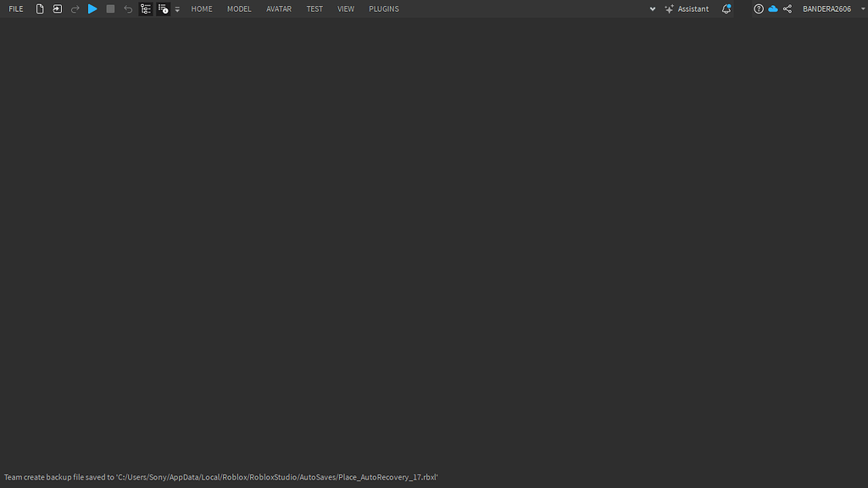
Task: Open the FILE menu
Action: coord(15,8)
